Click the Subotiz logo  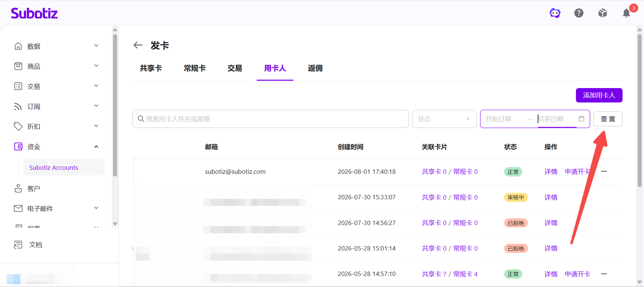[34, 13]
